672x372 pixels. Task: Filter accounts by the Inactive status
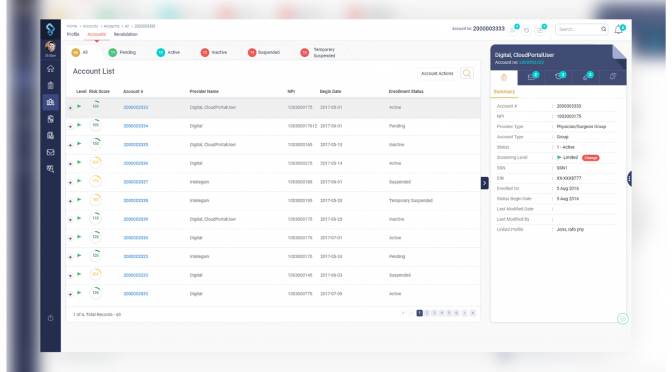[214, 52]
